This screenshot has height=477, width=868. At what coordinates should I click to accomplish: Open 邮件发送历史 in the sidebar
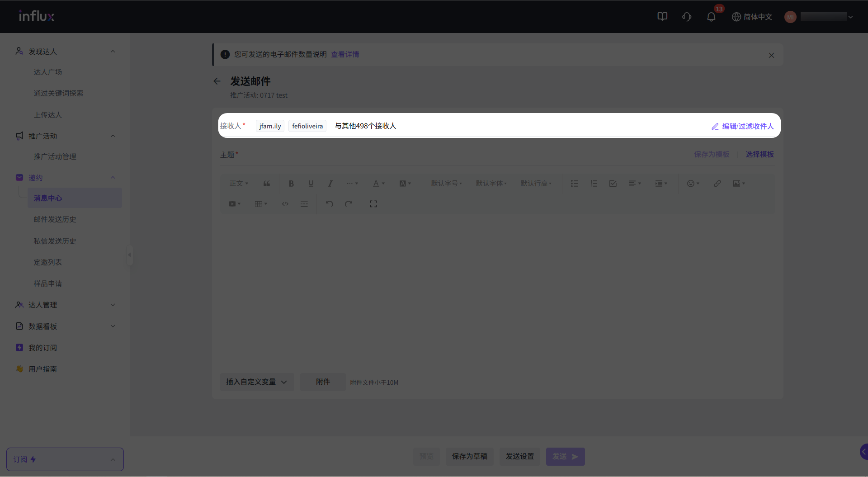[x=55, y=219]
